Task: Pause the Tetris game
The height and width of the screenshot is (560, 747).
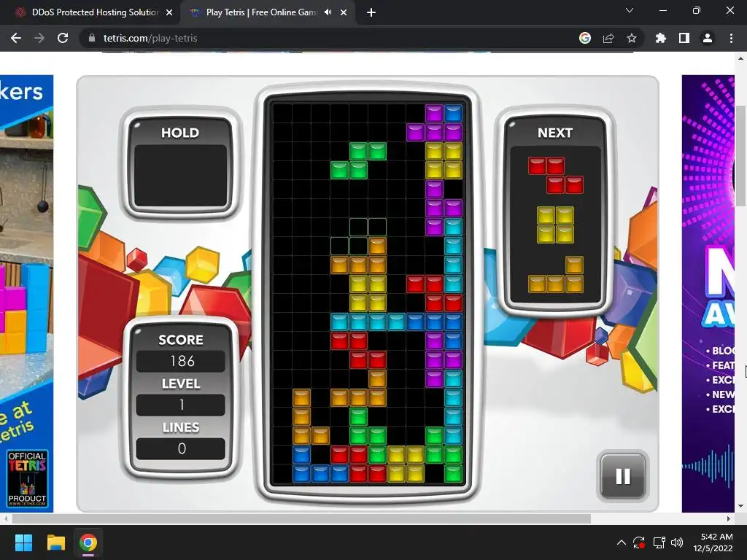Action: [x=623, y=476]
